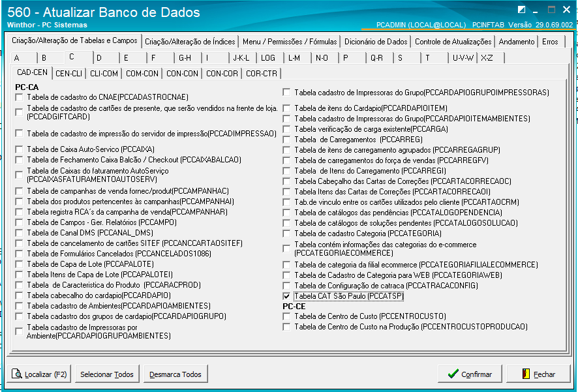Click the Fechar door icon

(526, 374)
